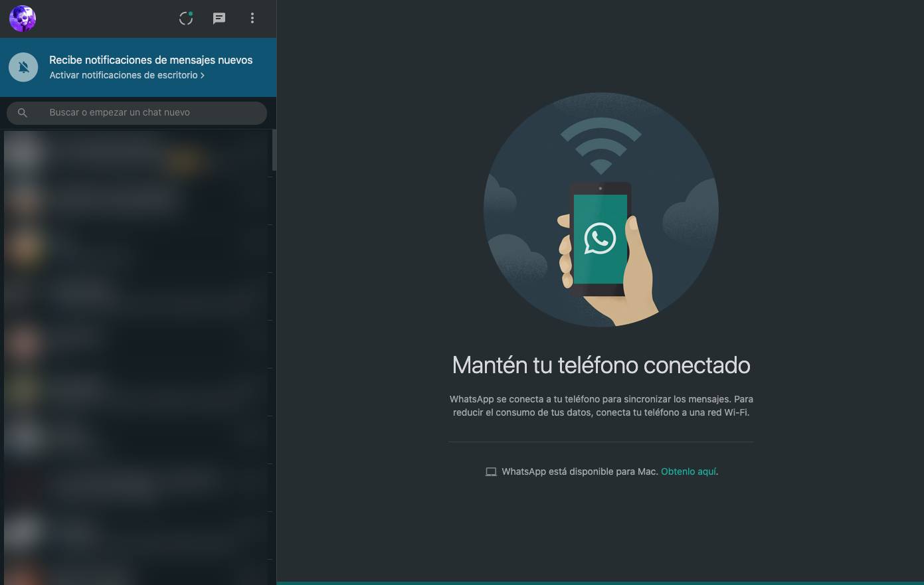Screen dimensions: 924x585
Task: Click the 'Recibe notificaciones de mensajes nuevos' heading
Action: (x=151, y=60)
